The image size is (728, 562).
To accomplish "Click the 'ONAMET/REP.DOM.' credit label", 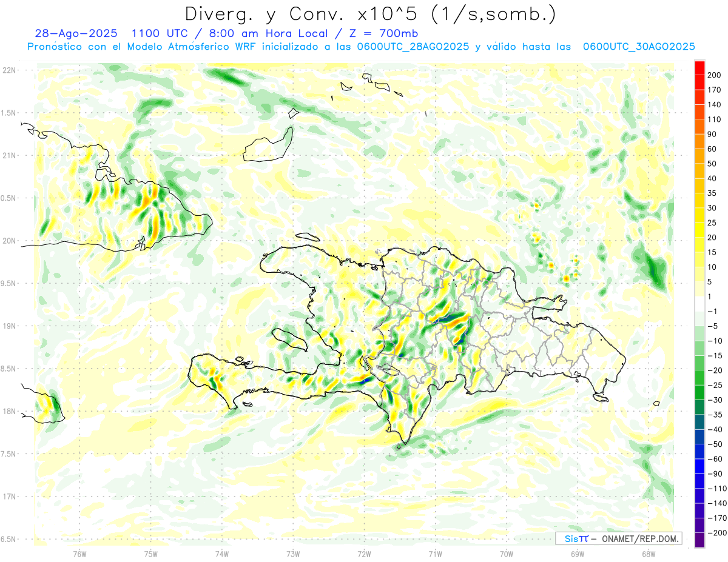I will (x=641, y=538).
